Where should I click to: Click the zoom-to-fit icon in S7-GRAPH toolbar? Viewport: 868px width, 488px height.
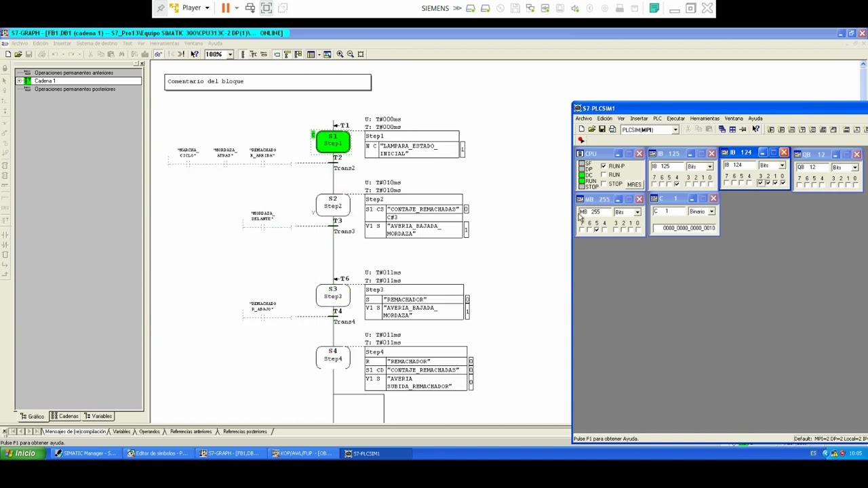coord(360,54)
